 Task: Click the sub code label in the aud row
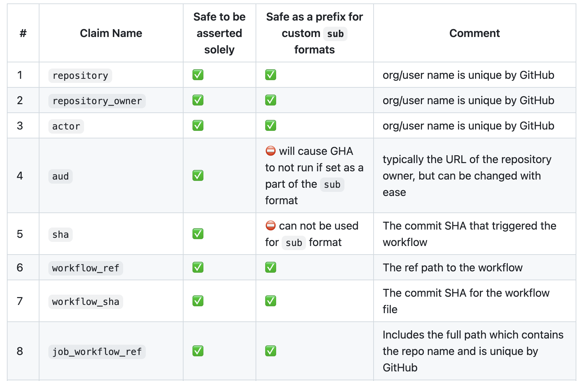(x=332, y=184)
